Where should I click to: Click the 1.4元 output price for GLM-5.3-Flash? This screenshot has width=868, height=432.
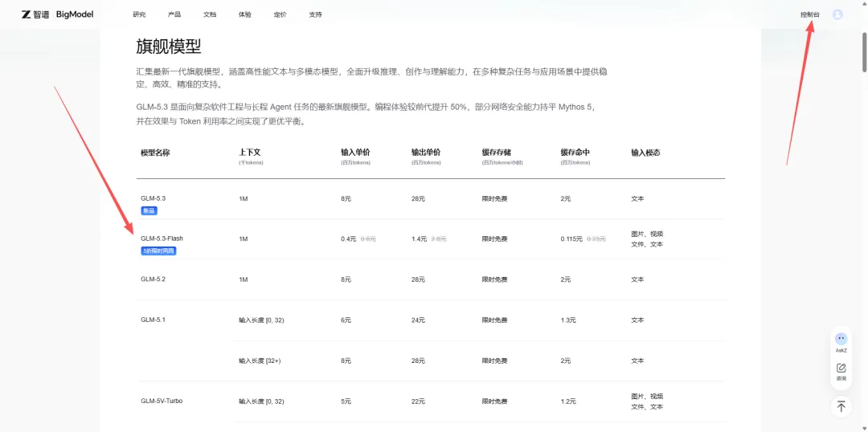[419, 239]
